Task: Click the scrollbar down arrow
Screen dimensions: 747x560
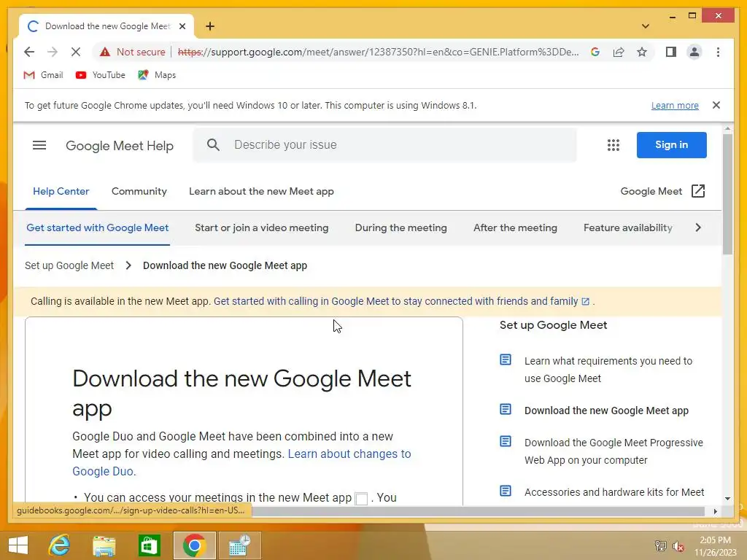Action: 727,499
